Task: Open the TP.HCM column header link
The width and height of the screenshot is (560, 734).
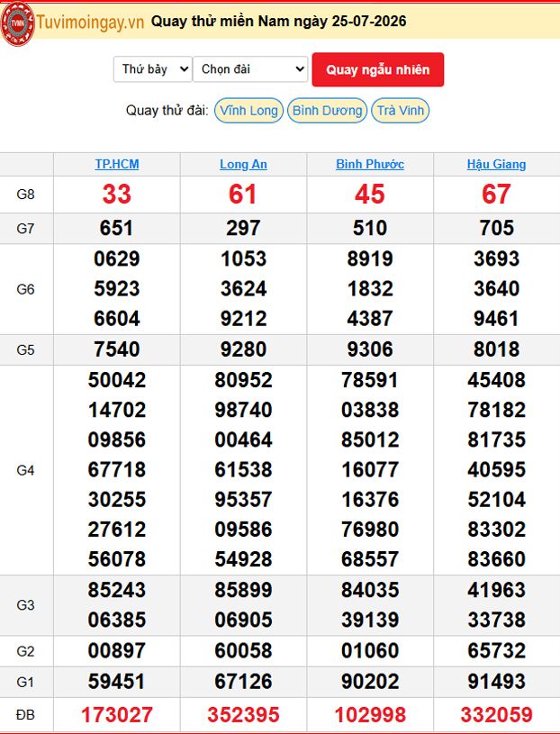Action: [x=117, y=164]
